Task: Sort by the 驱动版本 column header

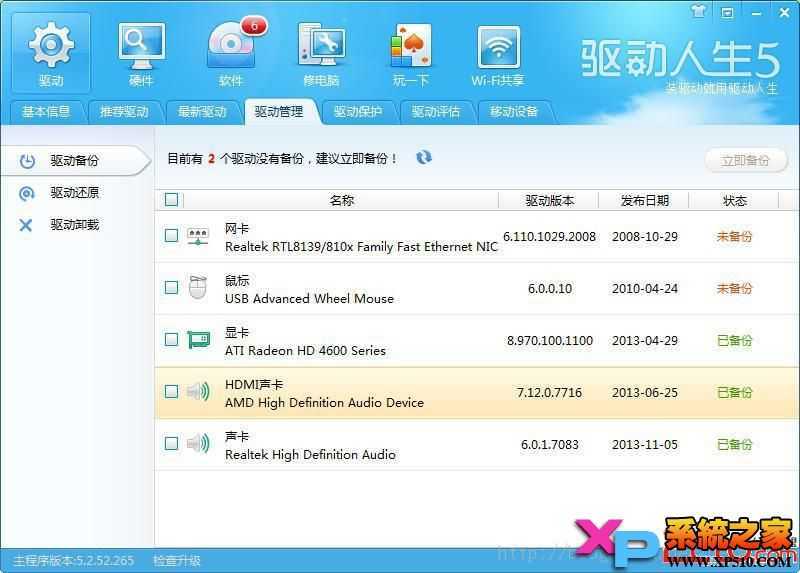Action: [x=549, y=201]
